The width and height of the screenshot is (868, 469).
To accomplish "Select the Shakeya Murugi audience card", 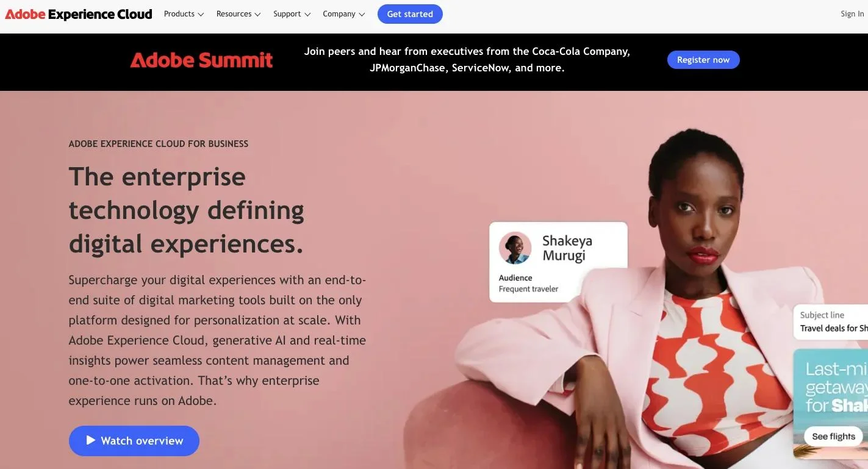I will (558, 262).
